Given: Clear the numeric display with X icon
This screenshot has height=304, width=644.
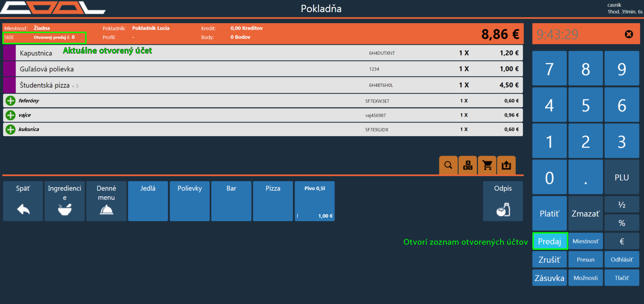Looking at the screenshot, I should pos(629,34).
